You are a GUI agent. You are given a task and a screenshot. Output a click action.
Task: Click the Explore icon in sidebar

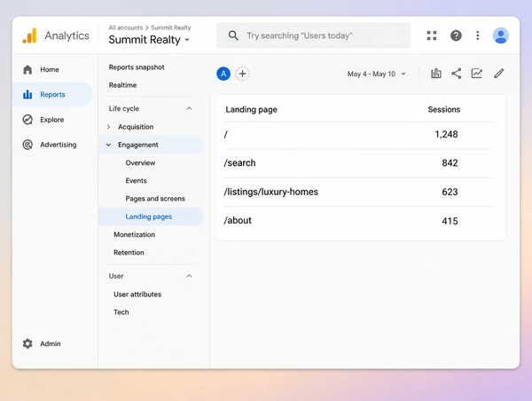tap(27, 120)
